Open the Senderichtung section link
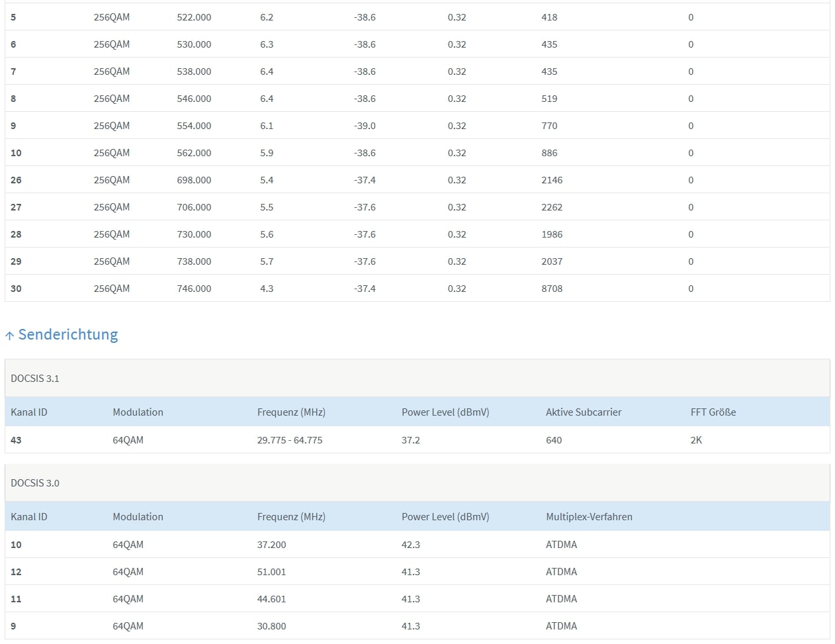Viewport: 835px width, 644px height. coord(67,334)
